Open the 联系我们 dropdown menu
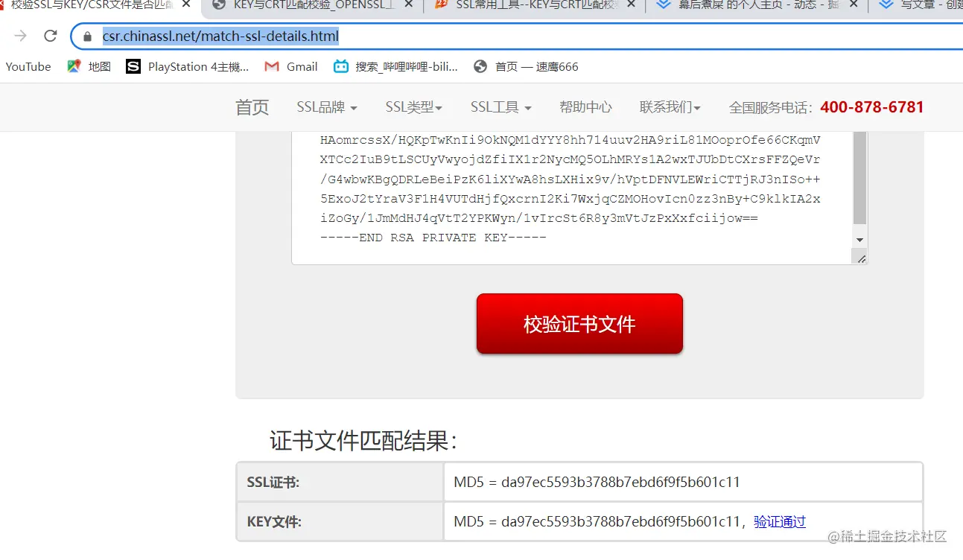The height and width of the screenshot is (560, 963). 670,107
